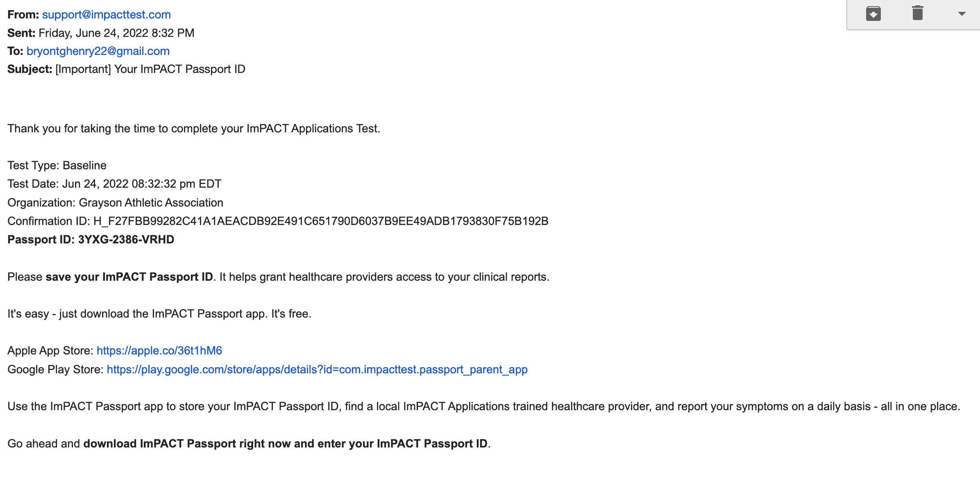Click the Thank you for taking the time sentence
This screenshot has width=980, height=486.
[194, 128]
